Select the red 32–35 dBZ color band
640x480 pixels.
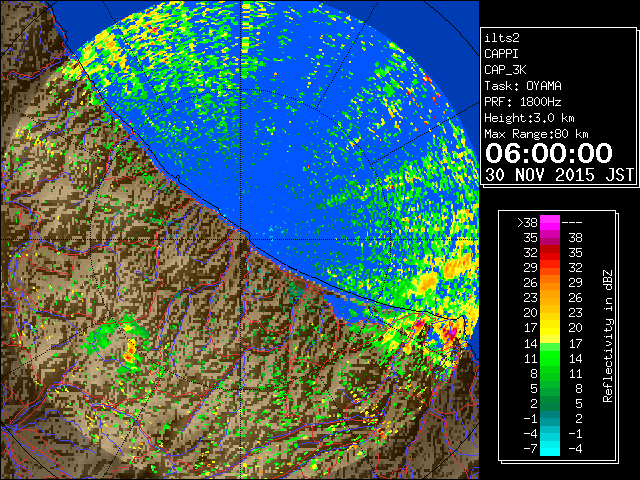tap(550, 253)
